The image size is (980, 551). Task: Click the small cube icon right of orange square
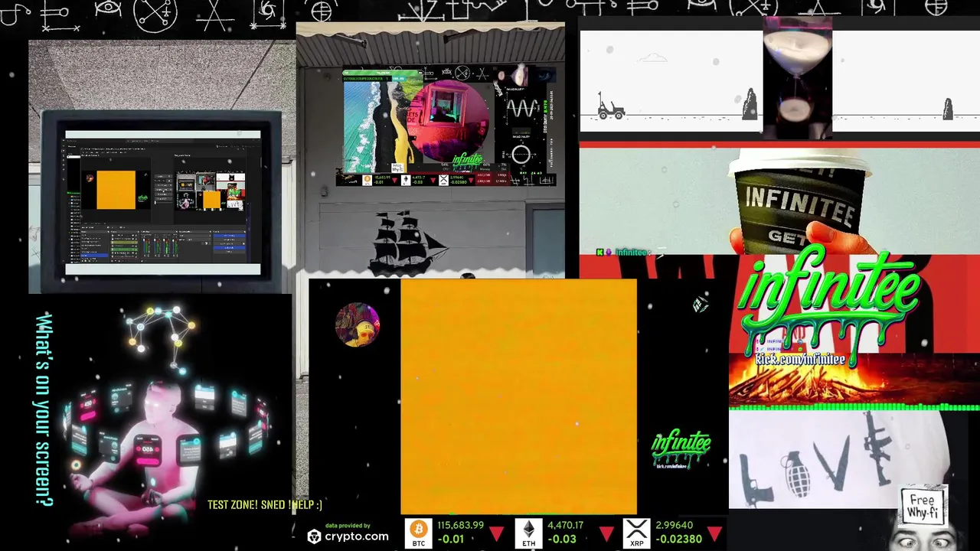(x=701, y=305)
